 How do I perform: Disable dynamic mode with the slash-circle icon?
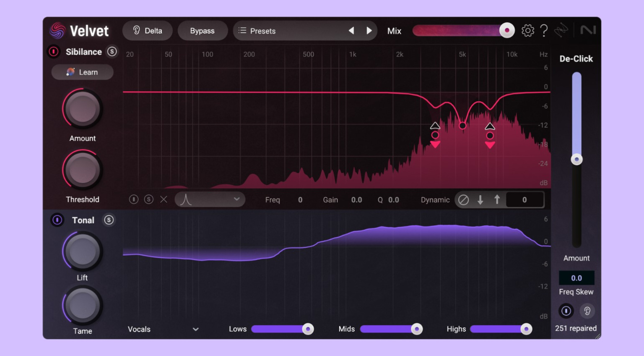(x=463, y=200)
